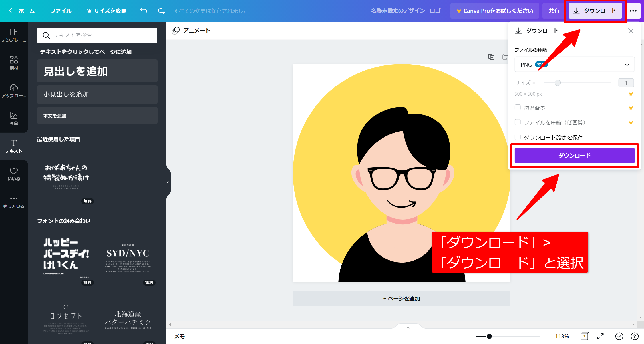
Task: Focus the テキストを検索 search field
Action: click(x=97, y=35)
